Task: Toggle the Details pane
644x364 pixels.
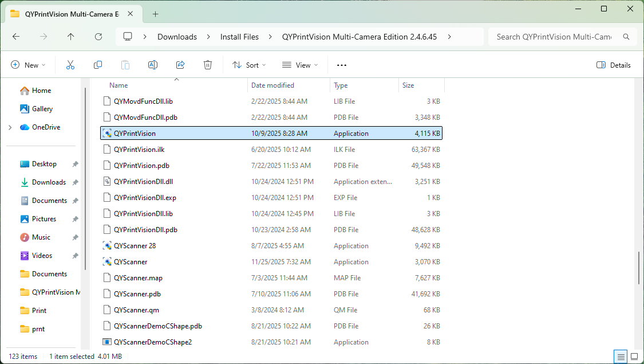Action: coord(614,65)
